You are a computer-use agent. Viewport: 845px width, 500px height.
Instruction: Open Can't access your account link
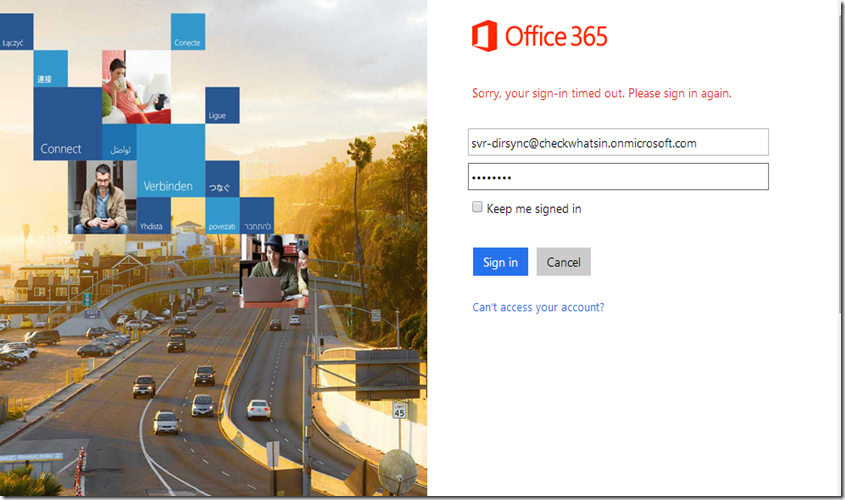[538, 307]
